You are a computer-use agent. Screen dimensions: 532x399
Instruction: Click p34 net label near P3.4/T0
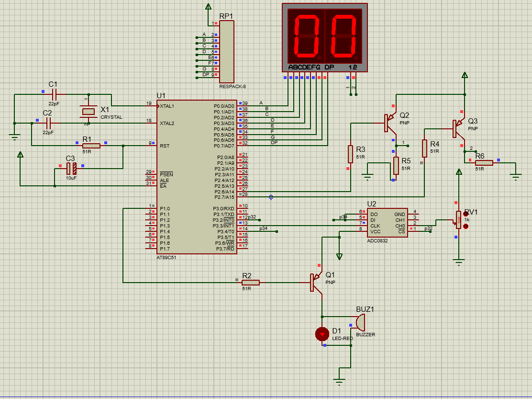pos(263,228)
